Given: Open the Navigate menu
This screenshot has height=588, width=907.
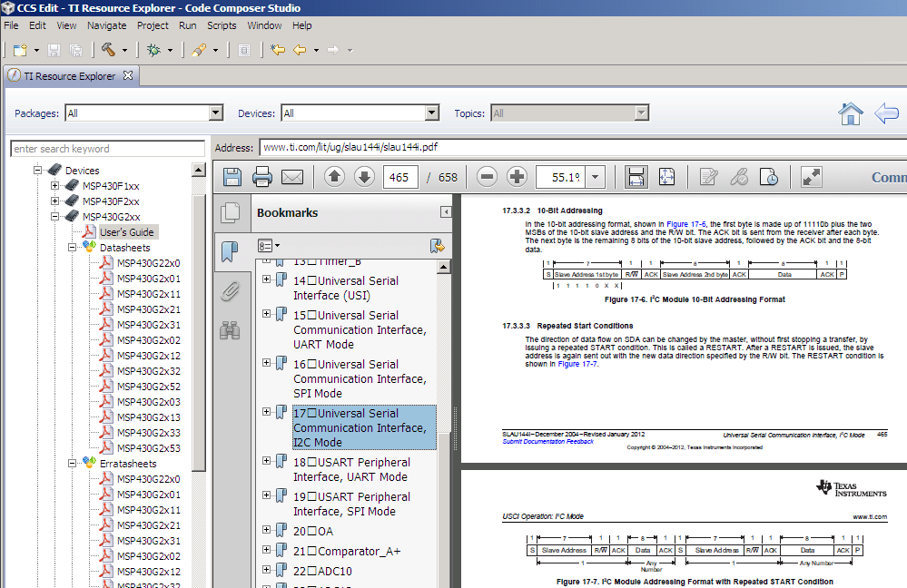Looking at the screenshot, I should [106, 25].
